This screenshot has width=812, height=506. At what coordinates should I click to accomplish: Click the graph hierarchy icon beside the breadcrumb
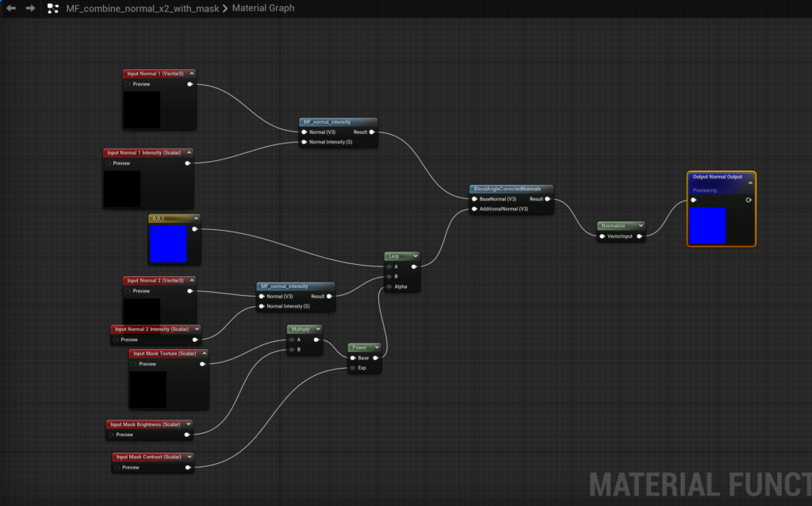pos(53,8)
